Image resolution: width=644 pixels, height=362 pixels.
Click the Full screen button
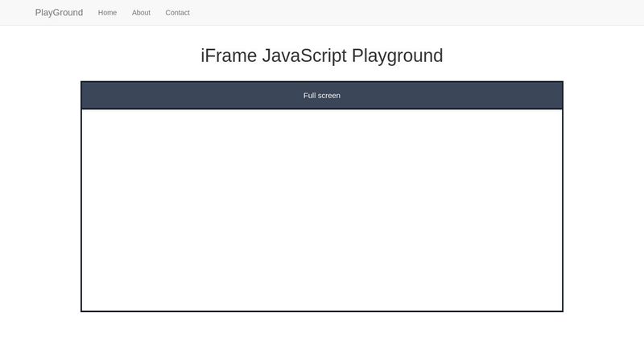click(x=321, y=95)
